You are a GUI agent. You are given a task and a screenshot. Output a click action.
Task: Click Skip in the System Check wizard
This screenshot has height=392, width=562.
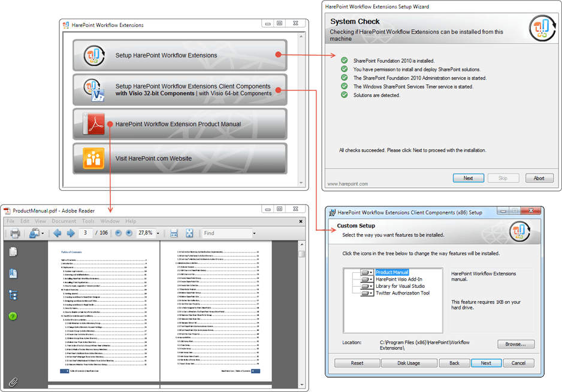(x=503, y=178)
